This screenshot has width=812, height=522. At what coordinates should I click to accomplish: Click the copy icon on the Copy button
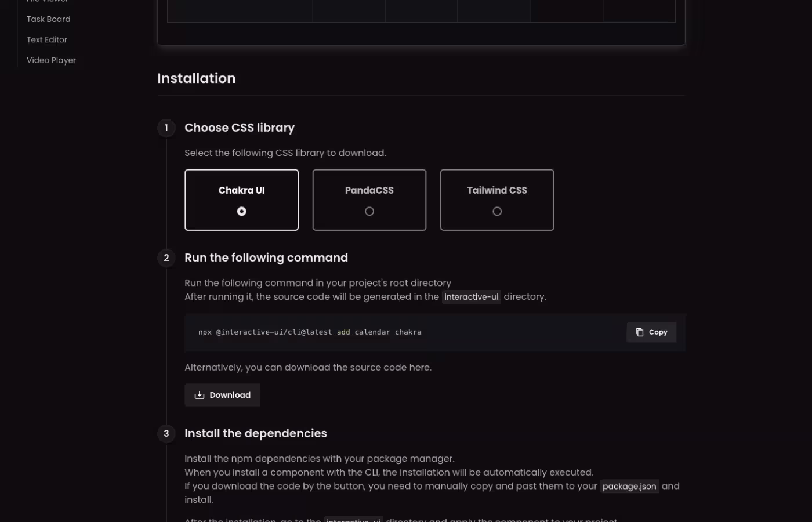point(640,332)
